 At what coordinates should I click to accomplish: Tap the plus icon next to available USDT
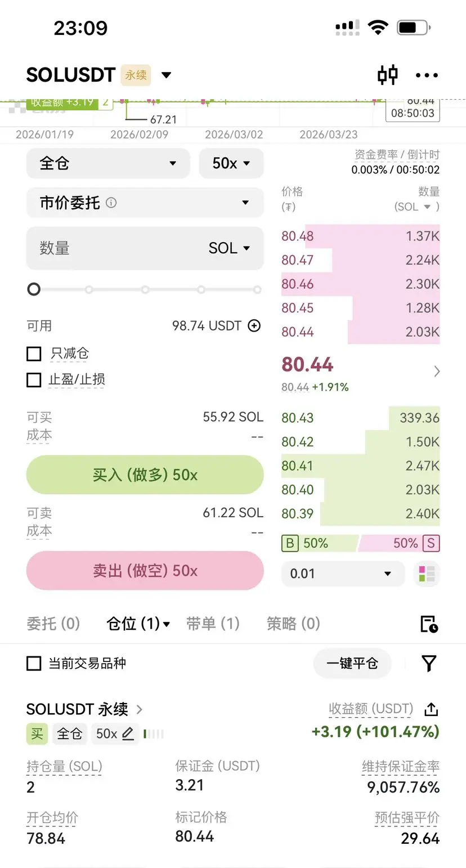pyautogui.click(x=254, y=326)
